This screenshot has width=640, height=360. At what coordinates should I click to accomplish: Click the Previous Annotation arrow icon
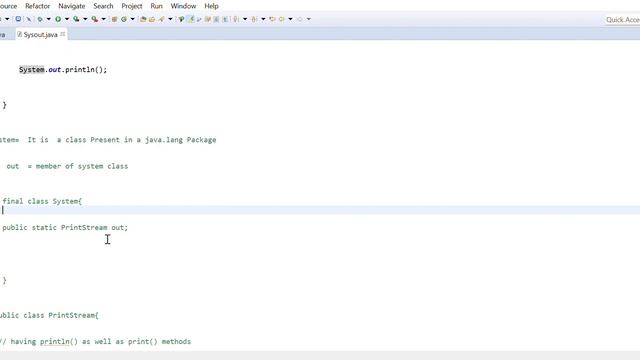point(254,19)
